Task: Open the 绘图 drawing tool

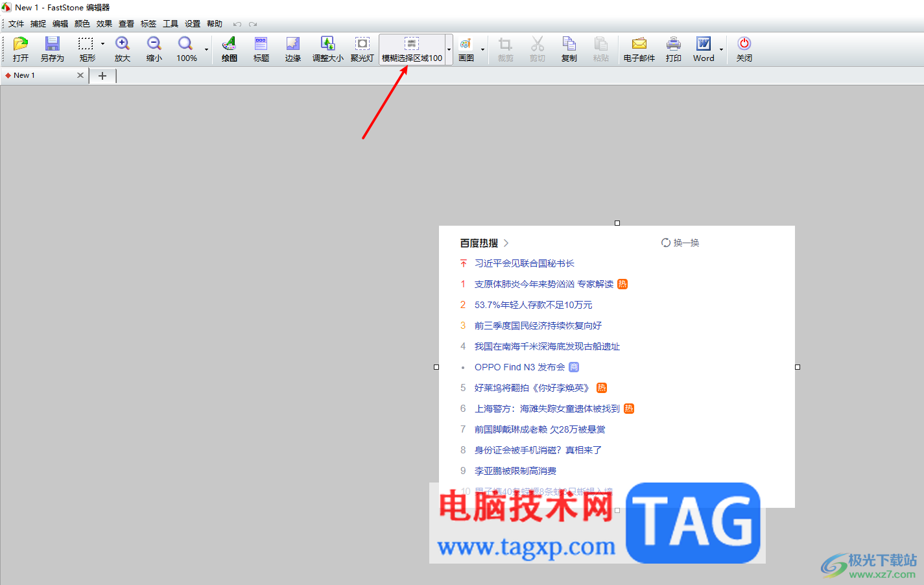Action: point(230,49)
